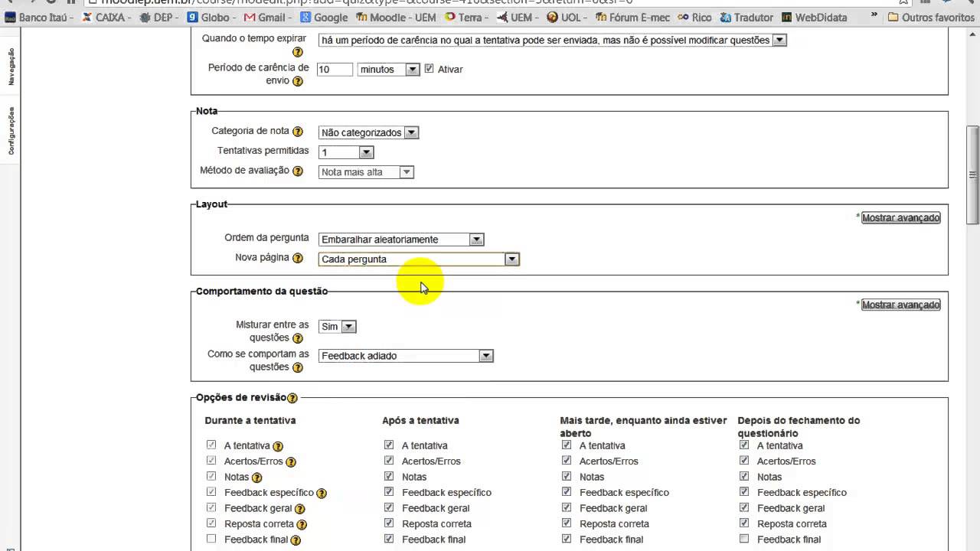Open the 'Outros favoritos' bookmarks folder
This screenshot has width=980, height=551.
click(x=930, y=17)
